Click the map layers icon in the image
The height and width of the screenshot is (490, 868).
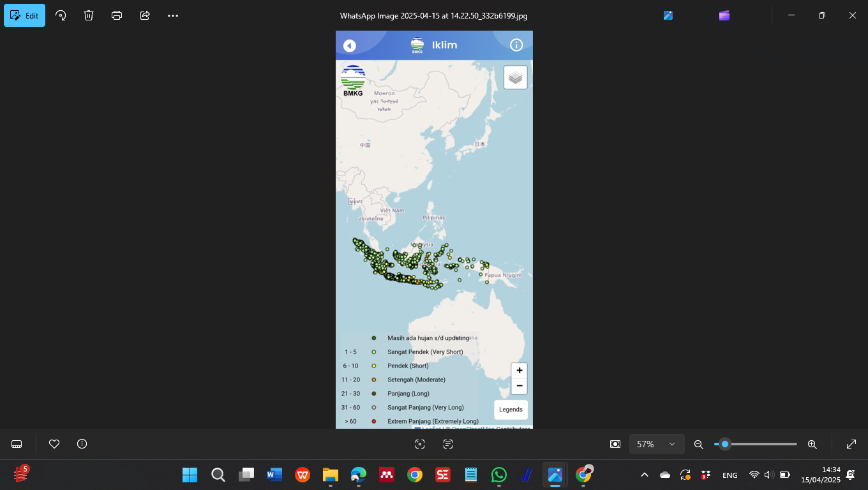pos(516,77)
